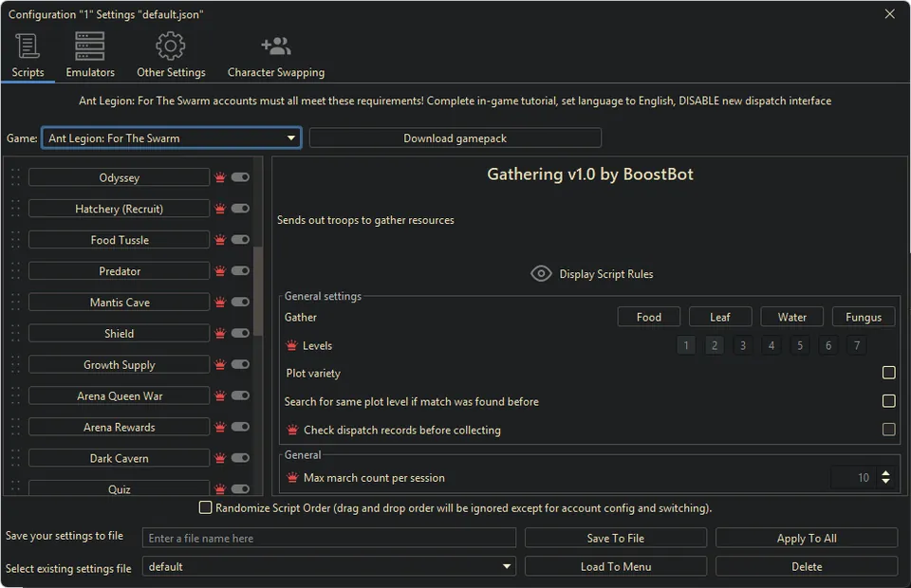911x588 pixels.
Task: Tick Check dispatch records before collecting
Action: pyautogui.click(x=888, y=430)
